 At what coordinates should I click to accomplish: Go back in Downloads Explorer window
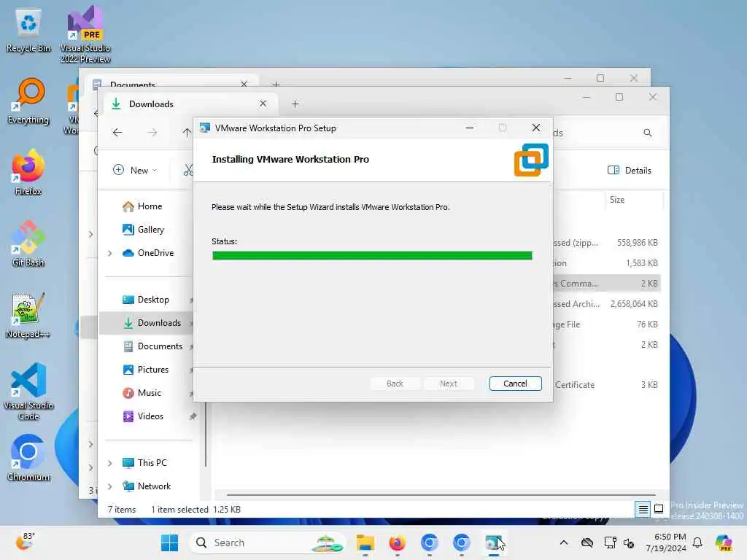[x=117, y=133]
